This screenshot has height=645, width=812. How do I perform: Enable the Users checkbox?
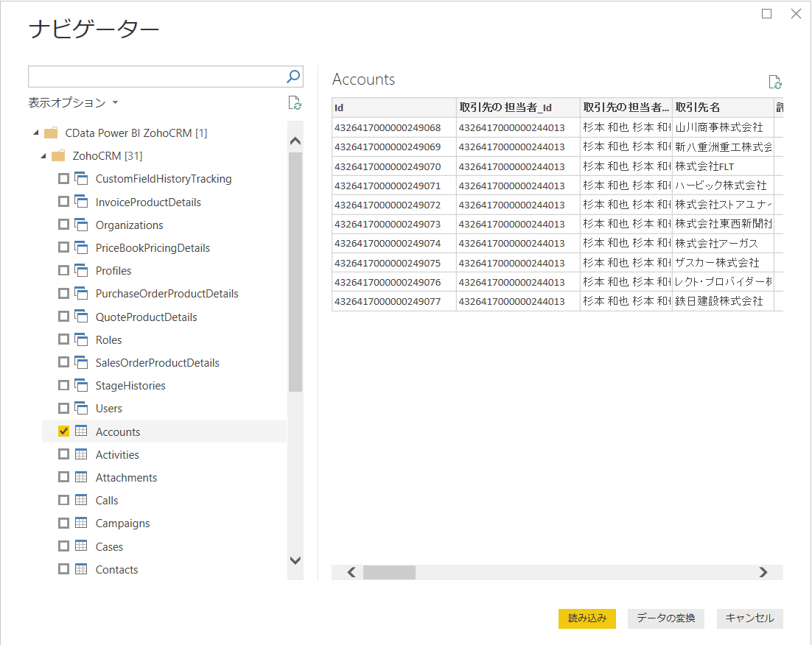coord(63,409)
